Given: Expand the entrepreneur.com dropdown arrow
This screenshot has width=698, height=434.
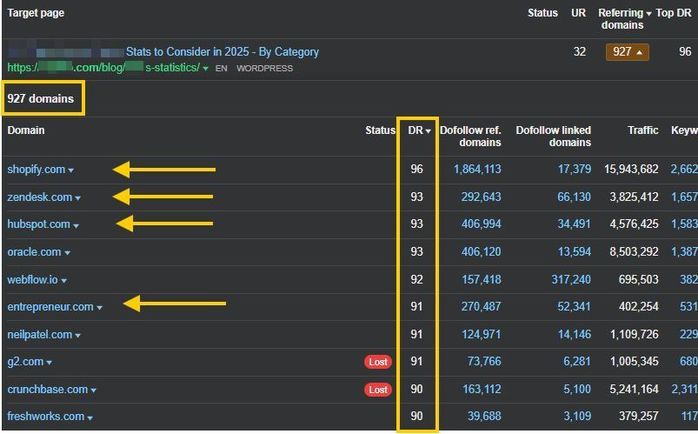Looking at the screenshot, I should point(99,308).
